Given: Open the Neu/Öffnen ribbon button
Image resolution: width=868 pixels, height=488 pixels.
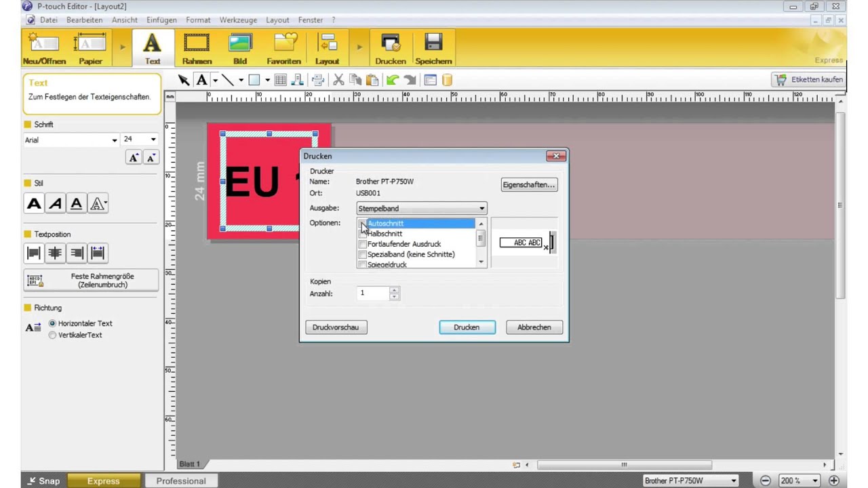Looking at the screenshot, I should pyautogui.click(x=44, y=49).
